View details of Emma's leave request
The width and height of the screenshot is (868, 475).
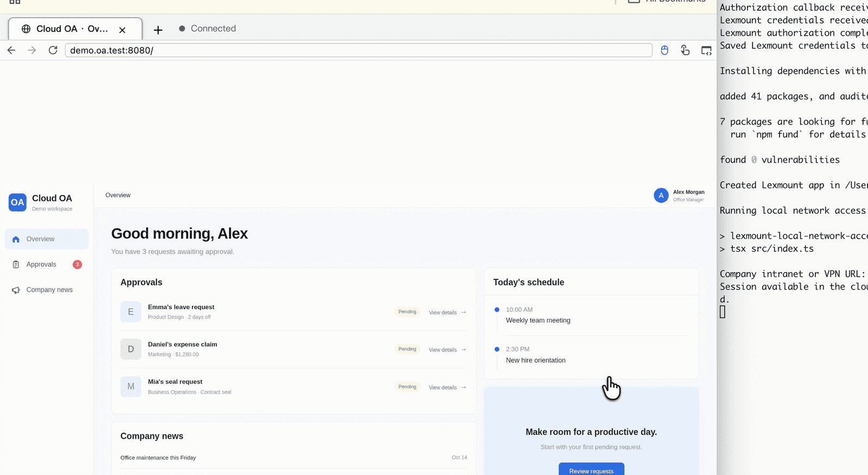(x=448, y=312)
